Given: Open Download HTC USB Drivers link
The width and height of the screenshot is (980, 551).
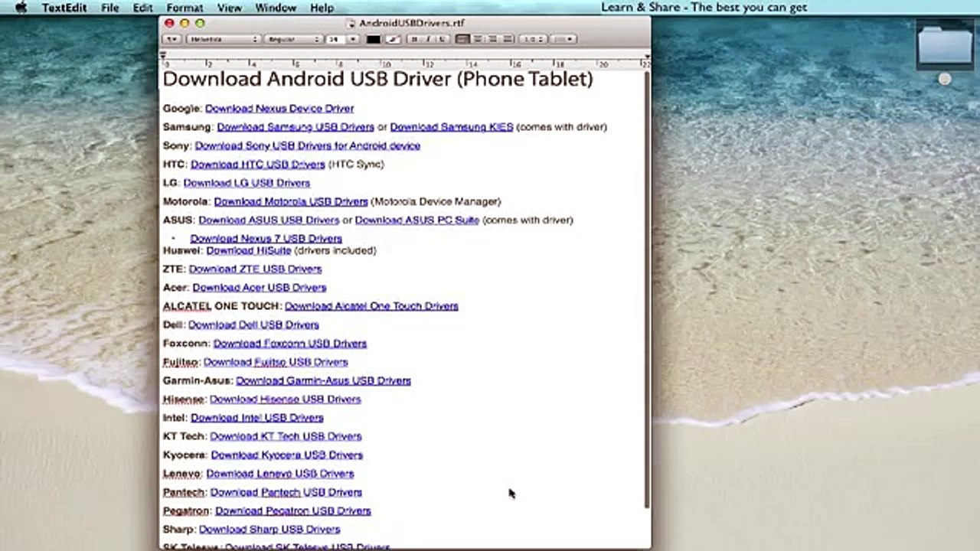Looking at the screenshot, I should 257,165.
